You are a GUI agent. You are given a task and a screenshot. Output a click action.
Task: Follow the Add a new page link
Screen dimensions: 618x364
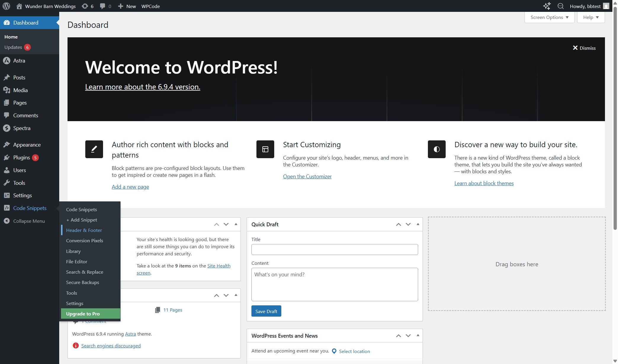[130, 187]
